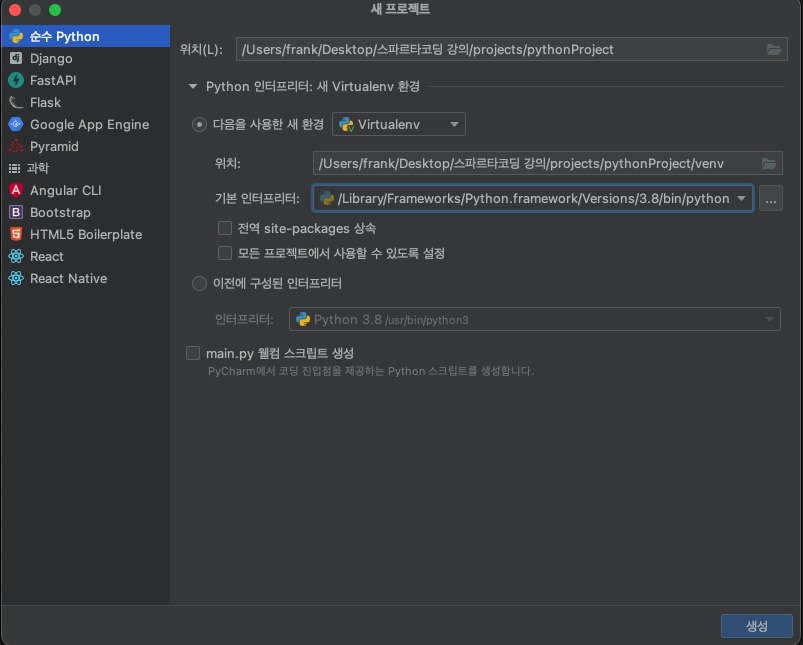Click the 기본 인터프리터 path text
This screenshot has width=803, height=645.
point(533,198)
